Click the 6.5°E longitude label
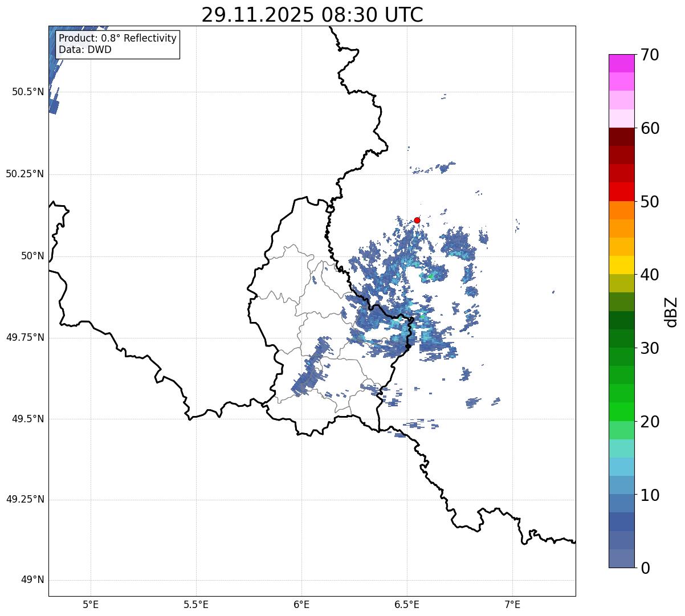The width and height of the screenshot is (685, 616). coord(407,605)
